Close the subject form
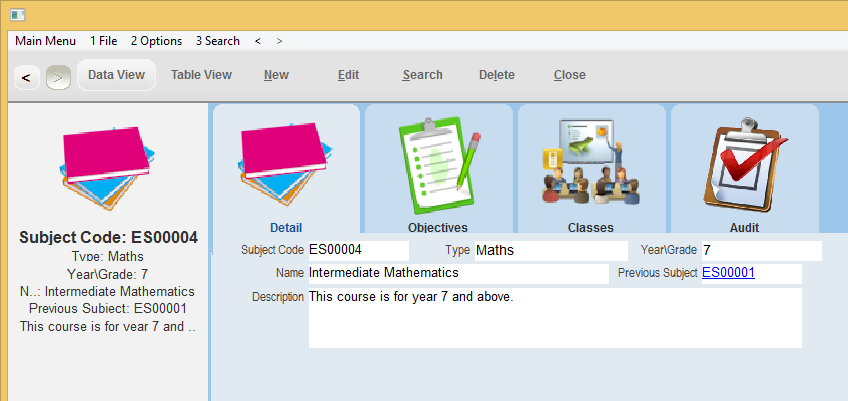Viewport: 848px width, 401px height. (569, 75)
